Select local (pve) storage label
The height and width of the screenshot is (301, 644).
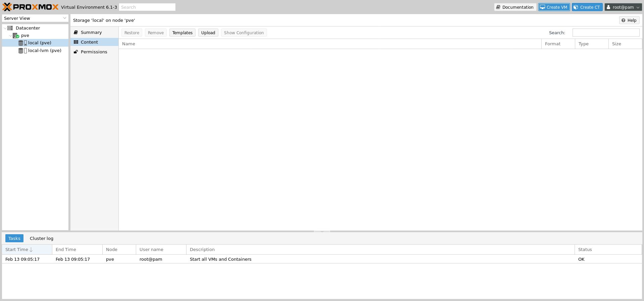[40, 43]
